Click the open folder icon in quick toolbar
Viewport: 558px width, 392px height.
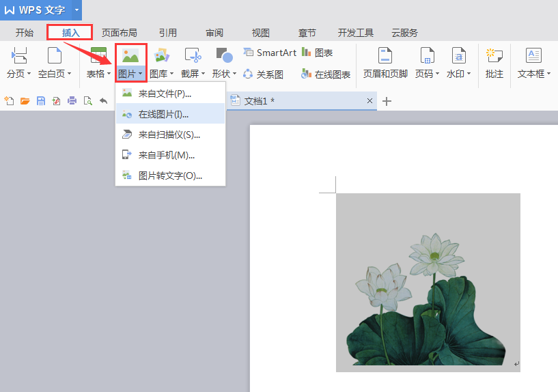25,101
